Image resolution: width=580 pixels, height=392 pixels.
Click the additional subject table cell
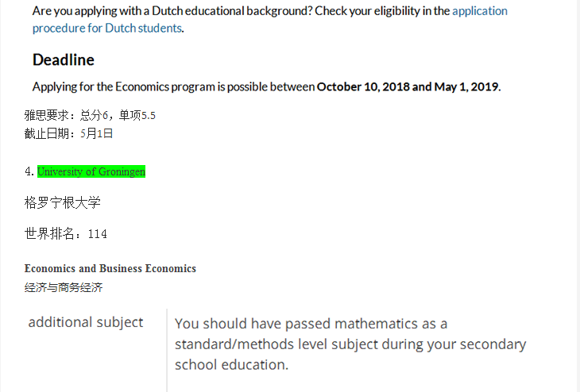[86, 322]
